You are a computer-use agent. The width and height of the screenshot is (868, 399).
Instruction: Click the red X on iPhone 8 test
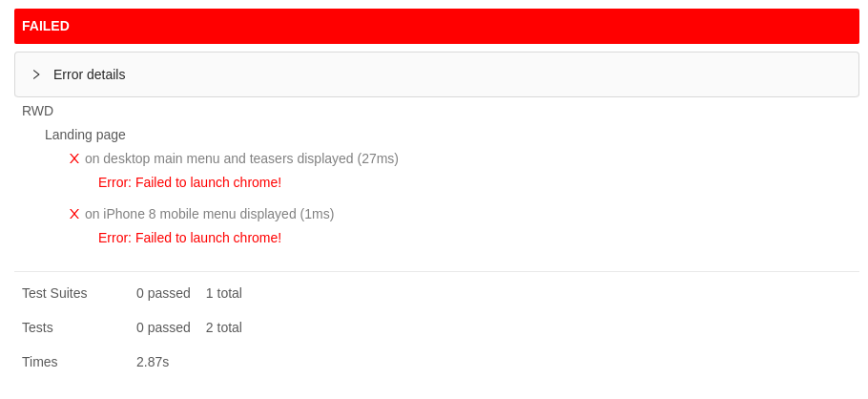click(74, 214)
